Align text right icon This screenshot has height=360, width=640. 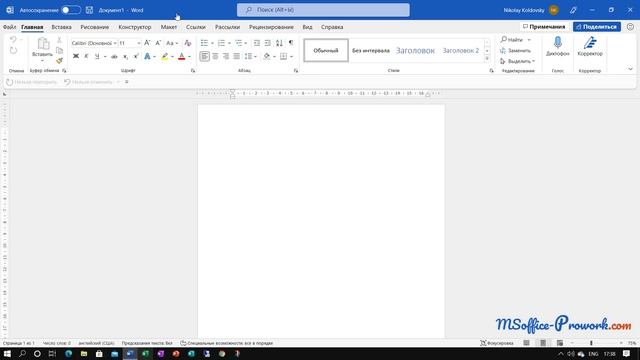coord(226,56)
